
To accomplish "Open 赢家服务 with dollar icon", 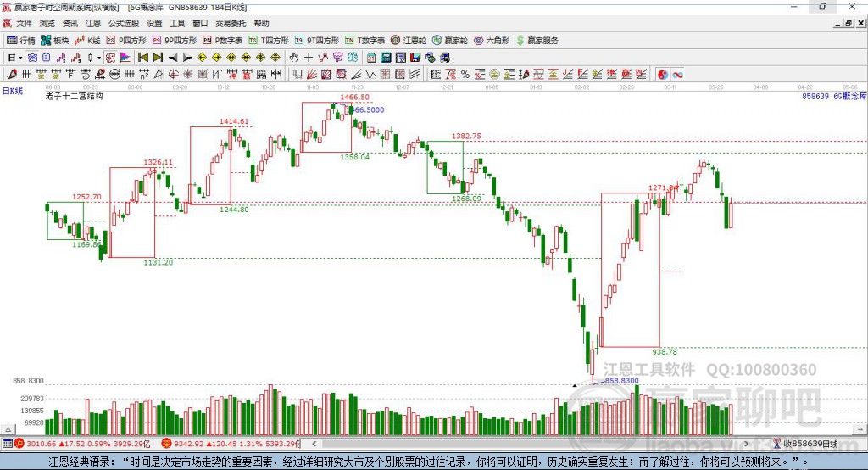I will click(x=537, y=41).
